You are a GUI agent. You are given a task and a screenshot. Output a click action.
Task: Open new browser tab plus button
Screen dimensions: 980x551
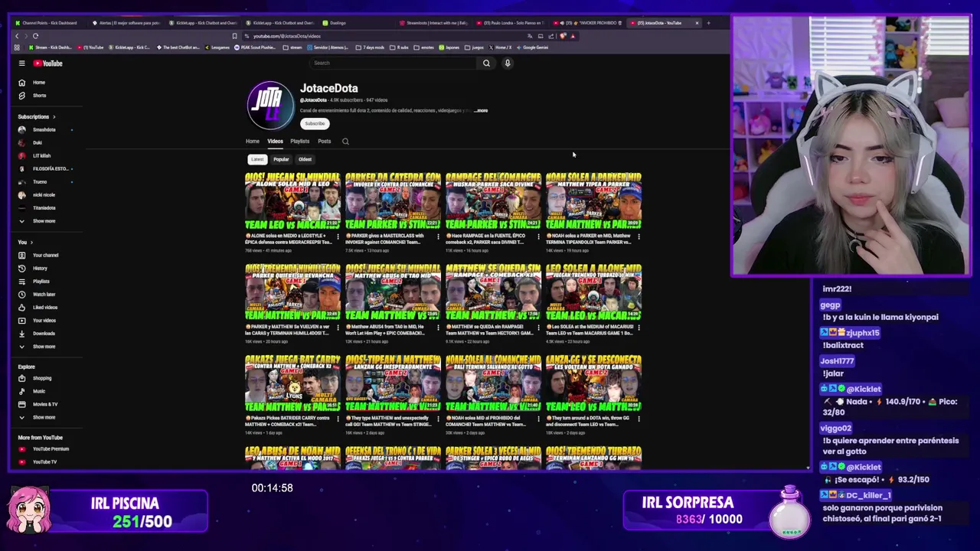[x=708, y=23]
